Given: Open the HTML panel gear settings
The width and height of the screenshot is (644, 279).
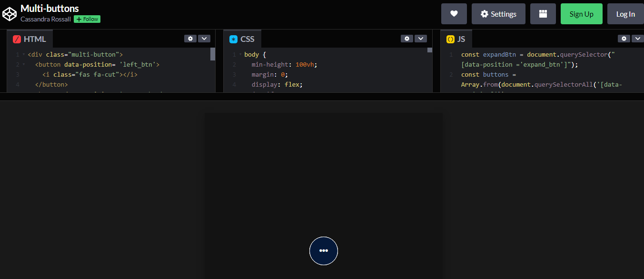Looking at the screenshot, I should [x=190, y=39].
